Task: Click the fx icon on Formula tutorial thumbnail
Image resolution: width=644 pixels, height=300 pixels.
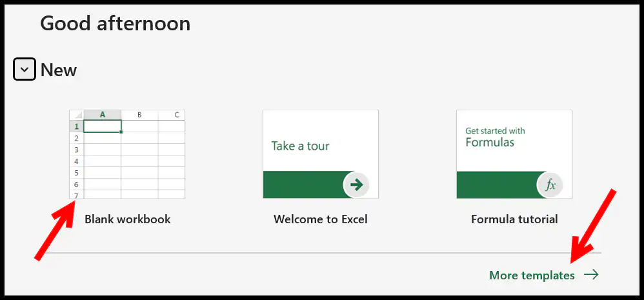Action: pos(550,185)
